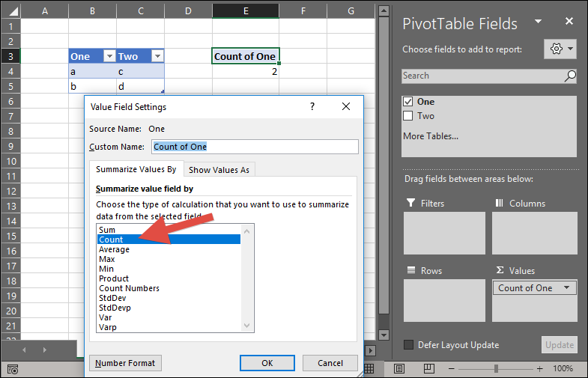Uncheck the One field checkbox
The width and height of the screenshot is (588, 378).
click(408, 102)
